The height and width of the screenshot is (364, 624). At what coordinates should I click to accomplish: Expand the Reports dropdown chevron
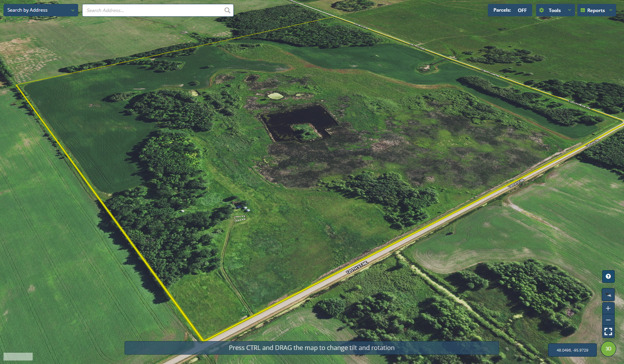(611, 10)
